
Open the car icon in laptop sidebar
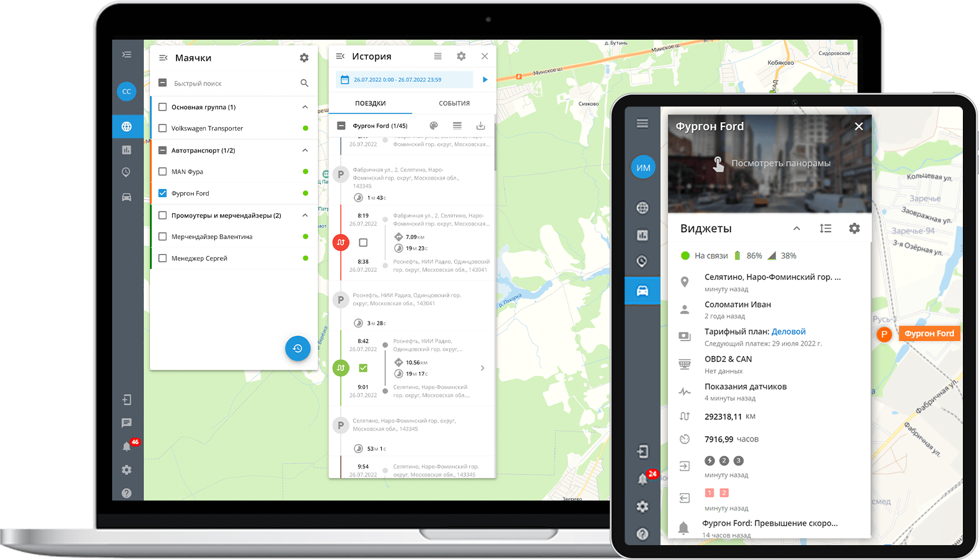click(x=126, y=197)
